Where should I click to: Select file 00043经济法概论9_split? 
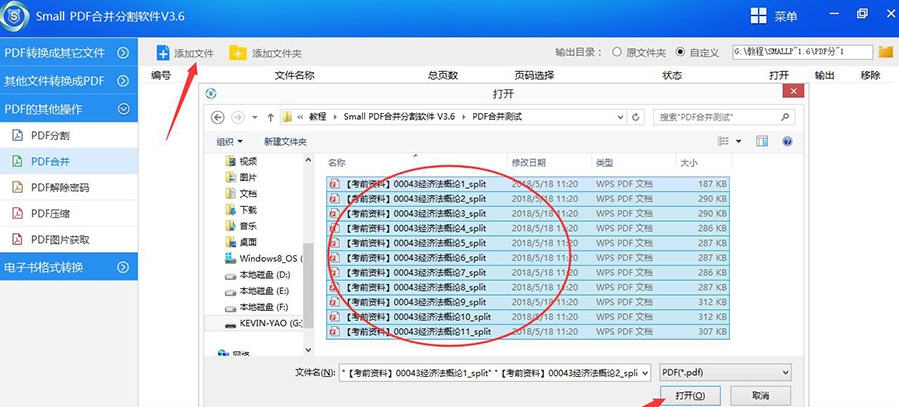point(527,302)
